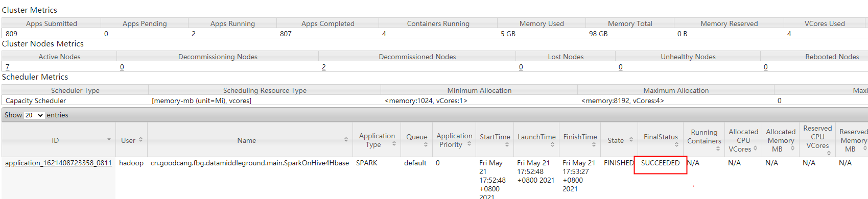
Task: Sort the table by ID column
Action: (x=58, y=140)
